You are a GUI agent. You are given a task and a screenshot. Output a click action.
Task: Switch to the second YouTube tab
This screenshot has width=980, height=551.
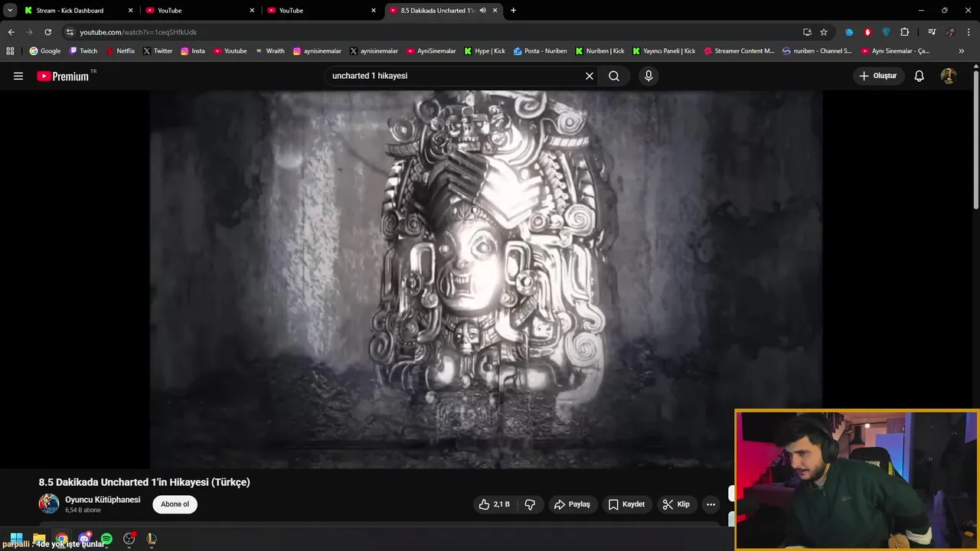click(x=322, y=11)
